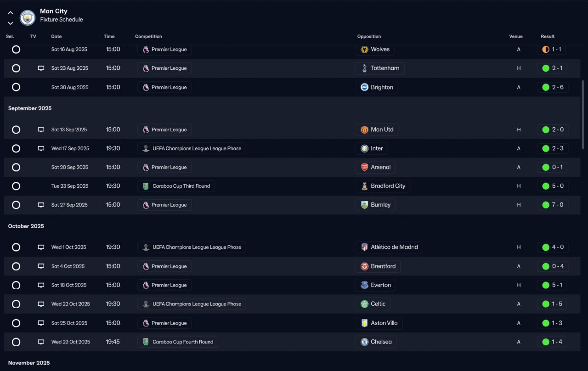The width and height of the screenshot is (588, 371).
Task: Click the down chevron beside the Man City badge
Action: click(x=11, y=23)
